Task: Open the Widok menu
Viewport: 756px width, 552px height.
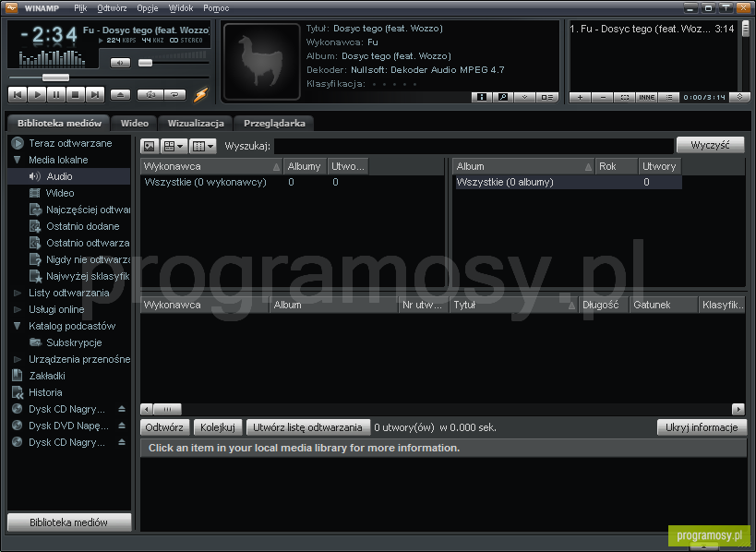Action: pyautogui.click(x=181, y=8)
